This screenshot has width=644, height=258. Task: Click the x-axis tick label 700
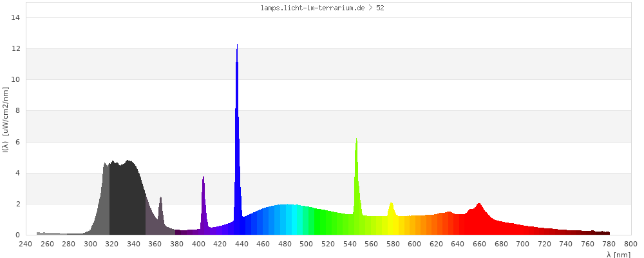click(x=522, y=244)
